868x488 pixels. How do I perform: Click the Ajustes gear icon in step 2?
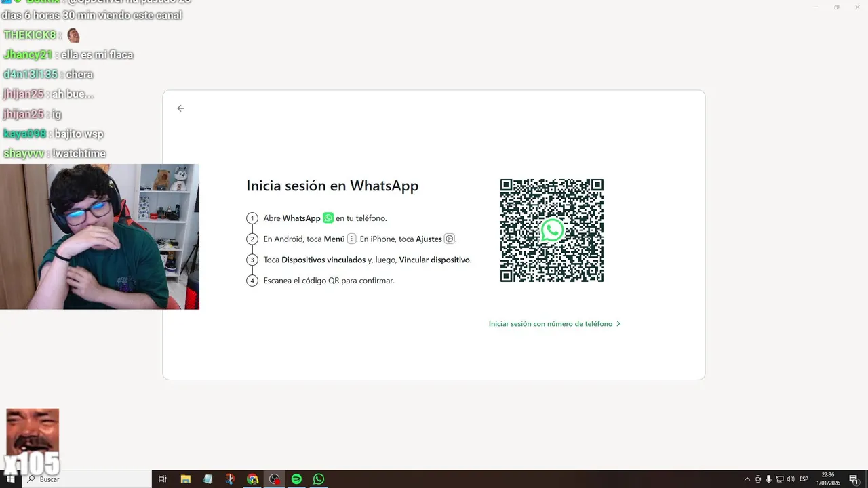[449, 239]
